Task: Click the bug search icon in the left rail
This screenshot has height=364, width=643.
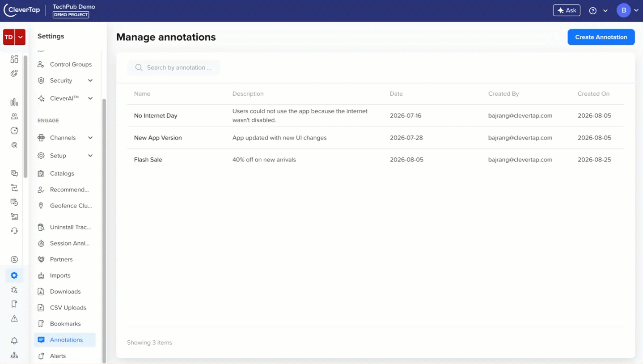Action: (14, 290)
